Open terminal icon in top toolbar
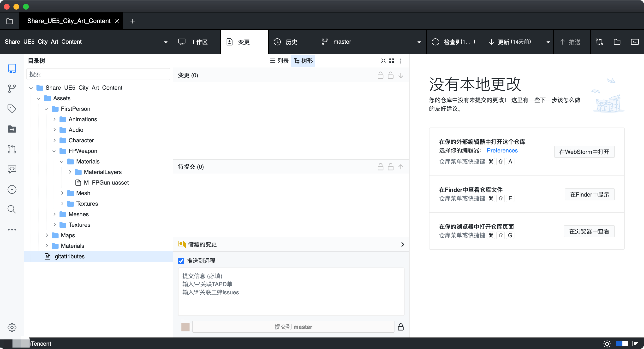This screenshot has height=349, width=644. tap(634, 42)
